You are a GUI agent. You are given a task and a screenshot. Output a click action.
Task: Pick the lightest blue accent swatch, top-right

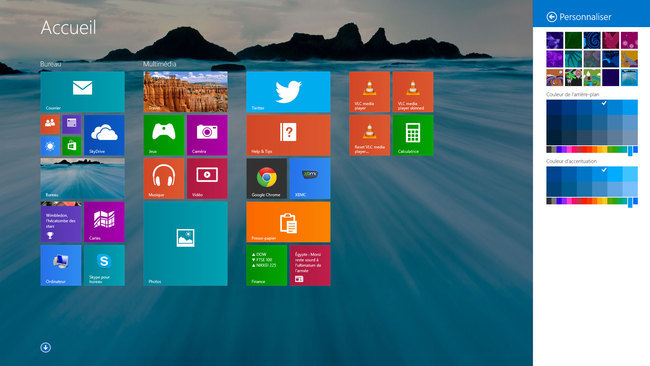pos(630,174)
